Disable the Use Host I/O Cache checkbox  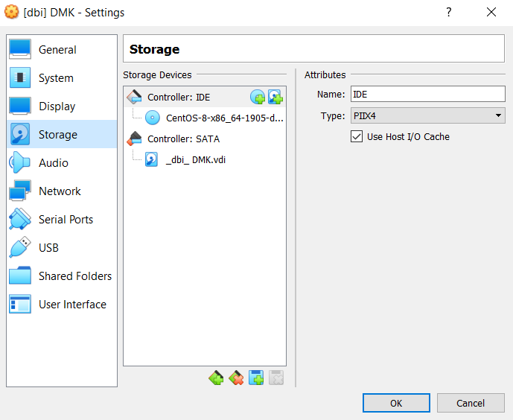(356, 136)
